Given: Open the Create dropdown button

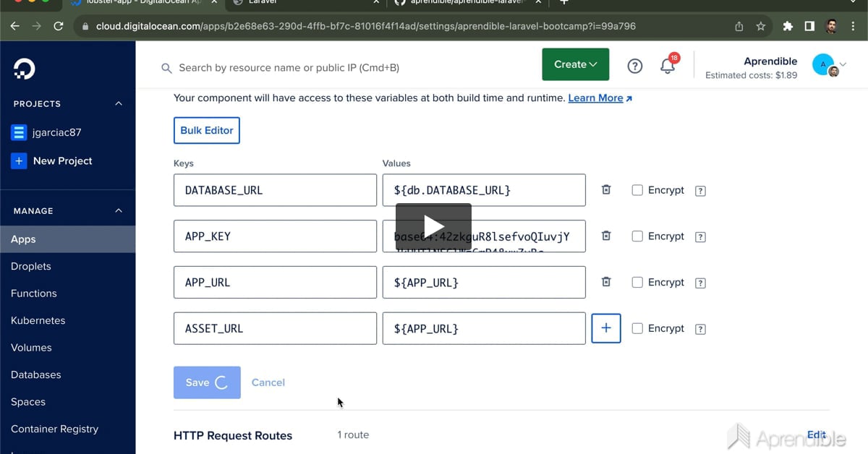Looking at the screenshot, I should (x=575, y=64).
